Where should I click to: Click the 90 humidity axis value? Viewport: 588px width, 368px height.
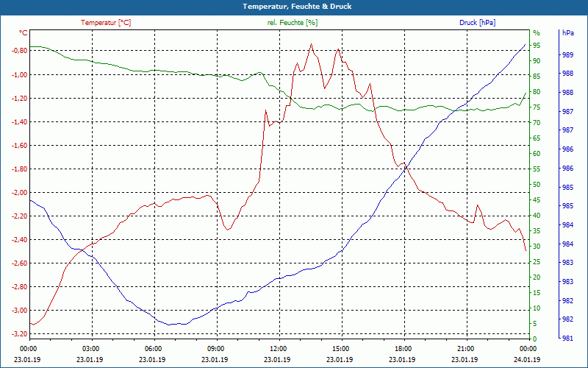pos(537,61)
